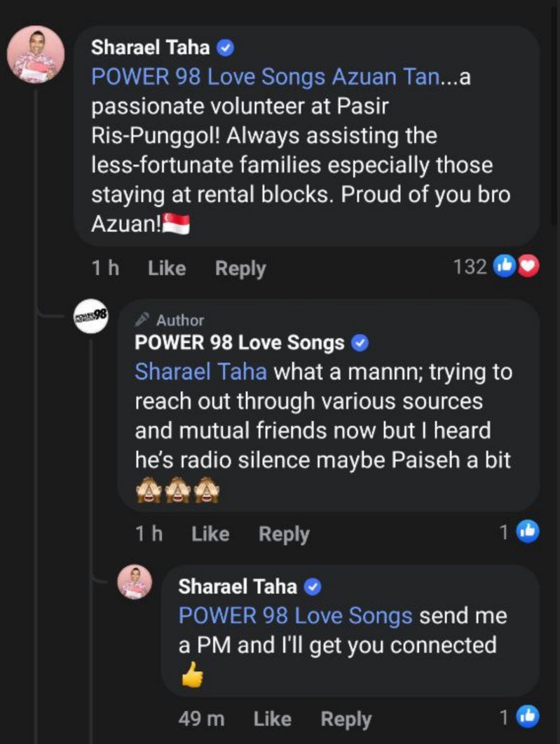560x744 pixels.
Task: Reply to the 'send me a PM' comment
Action: [x=346, y=718]
